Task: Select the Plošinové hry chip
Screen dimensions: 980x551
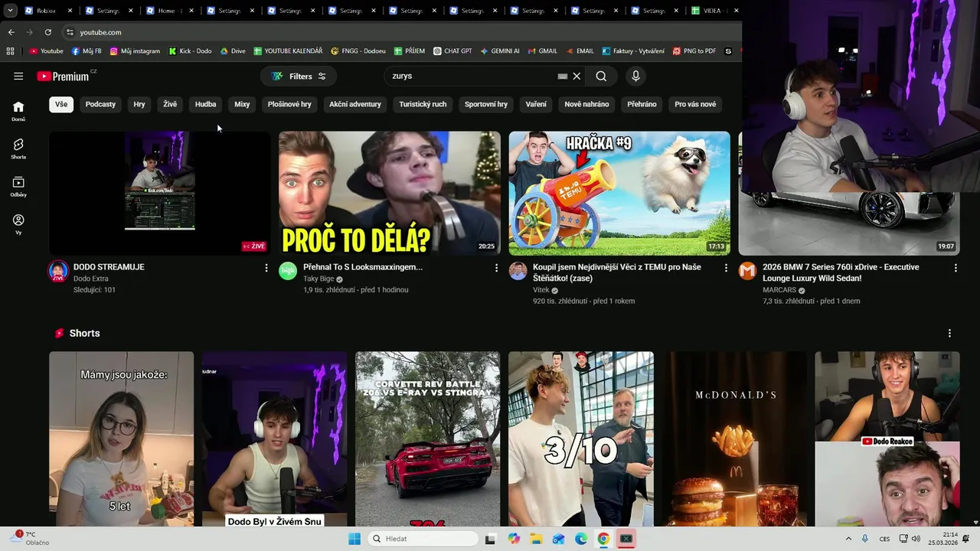Action: (289, 104)
